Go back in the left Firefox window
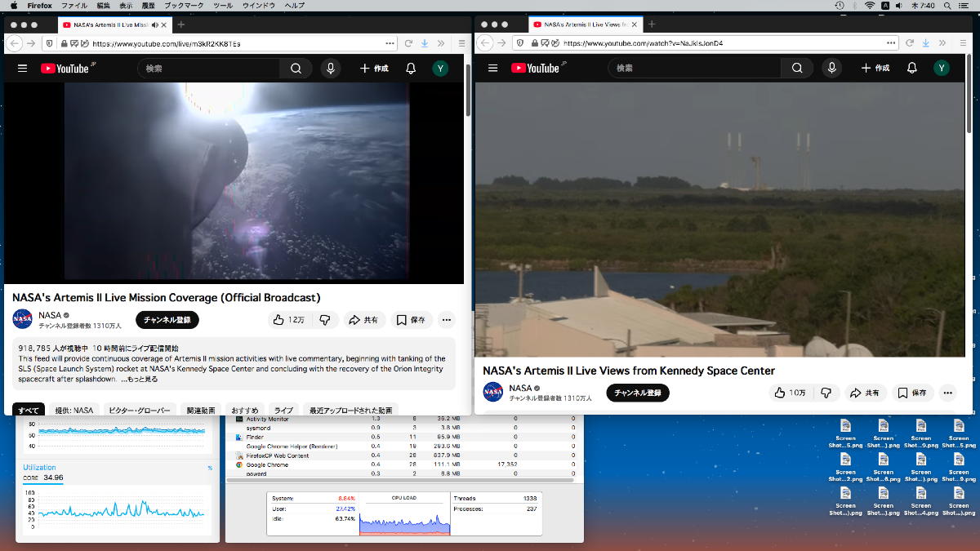 pyautogui.click(x=14, y=43)
